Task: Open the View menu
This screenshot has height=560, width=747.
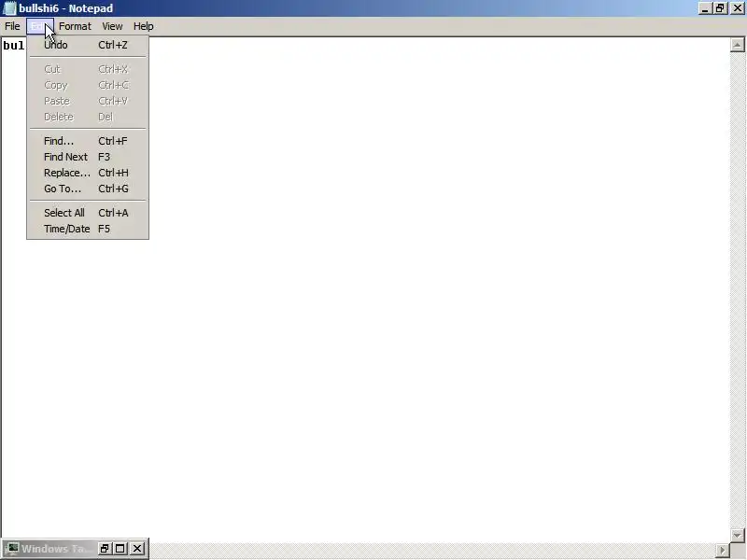Action: coord(112,26)
